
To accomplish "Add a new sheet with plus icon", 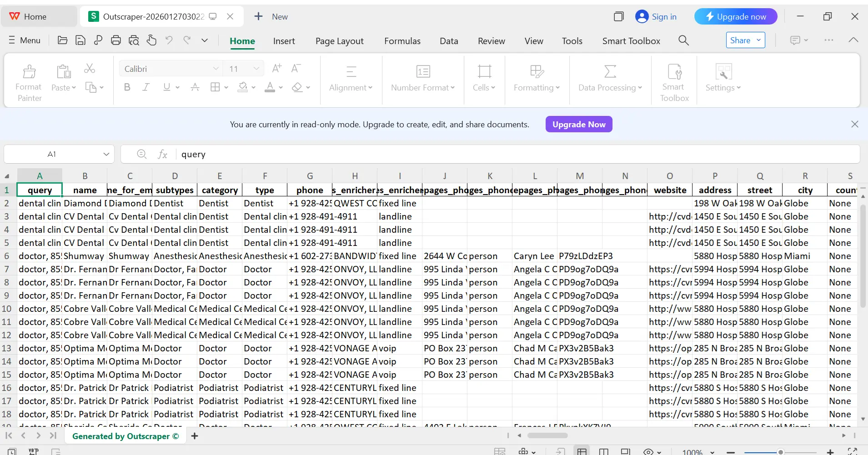I will click(195, 436).
